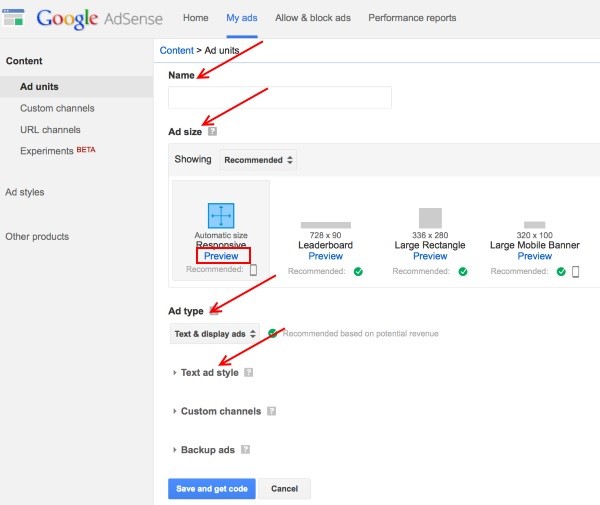Click the help icon beside Ad size
This screenshot has width=600, height=505.
pyautogui.click(x=212, y=131)
